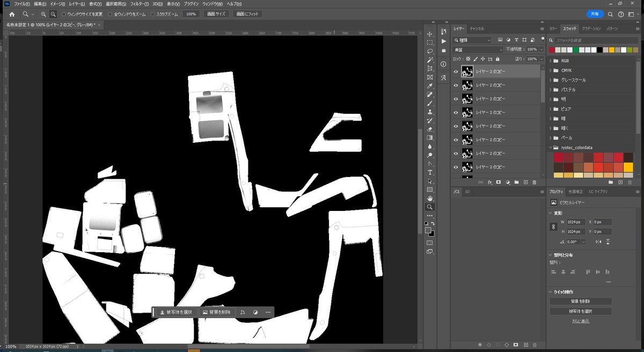This screenshot has height=352, width=644.
Task: Hide the top selected layer's visibility eye
Action: click(x=456, y=71)
